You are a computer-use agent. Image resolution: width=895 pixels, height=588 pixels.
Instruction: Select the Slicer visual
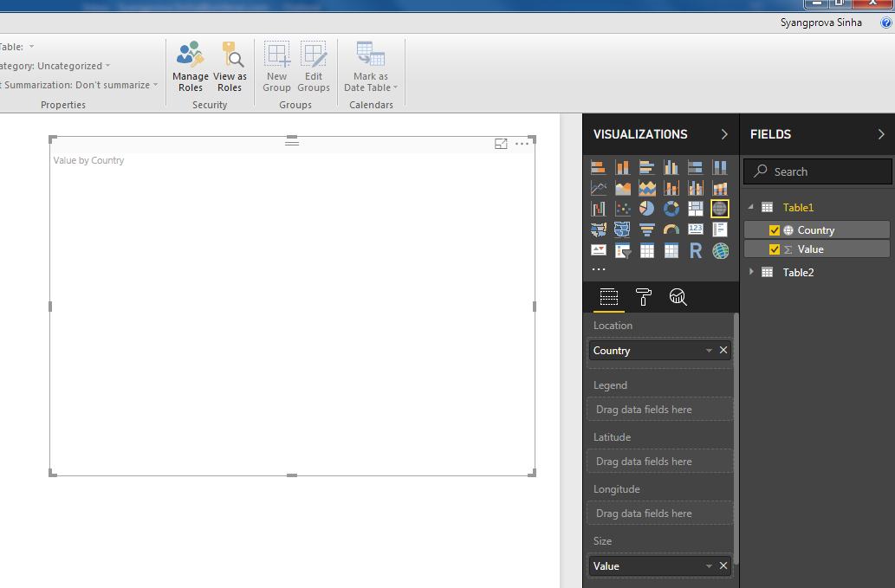tap(622, 250)
